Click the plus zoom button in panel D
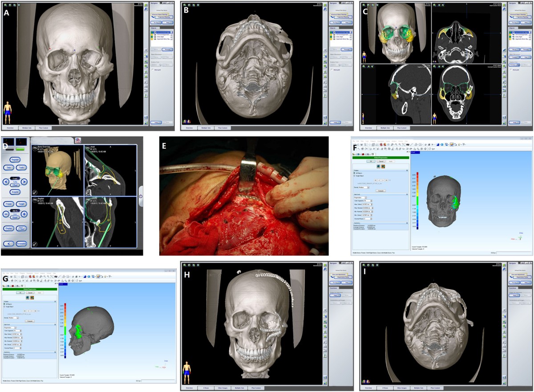Viewport: 534px width, 392px height. pos(24,214)
